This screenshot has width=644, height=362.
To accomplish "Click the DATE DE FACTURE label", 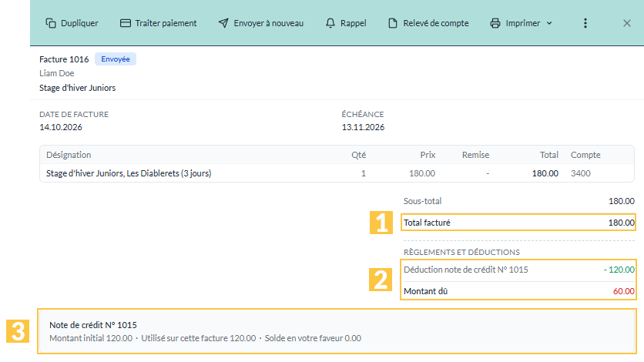I will 74,114.
